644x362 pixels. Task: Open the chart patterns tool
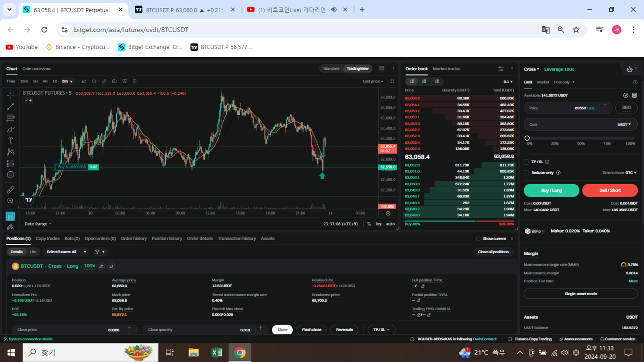click(11, 152)
